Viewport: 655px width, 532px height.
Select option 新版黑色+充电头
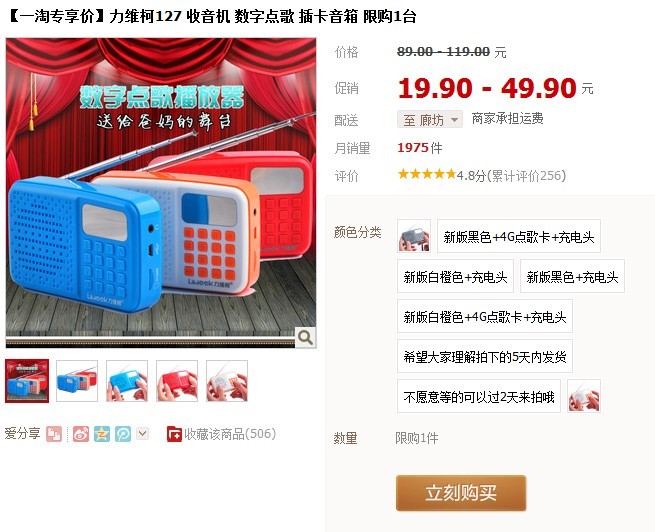572,276
